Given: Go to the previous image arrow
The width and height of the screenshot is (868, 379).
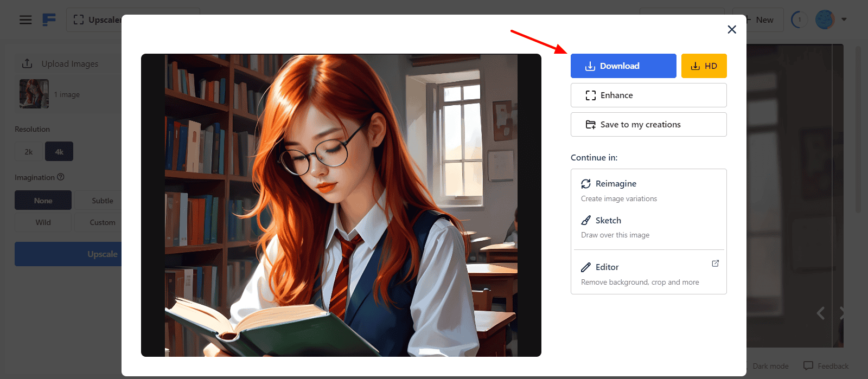Looking at the screenshot, I should [821, 313].
